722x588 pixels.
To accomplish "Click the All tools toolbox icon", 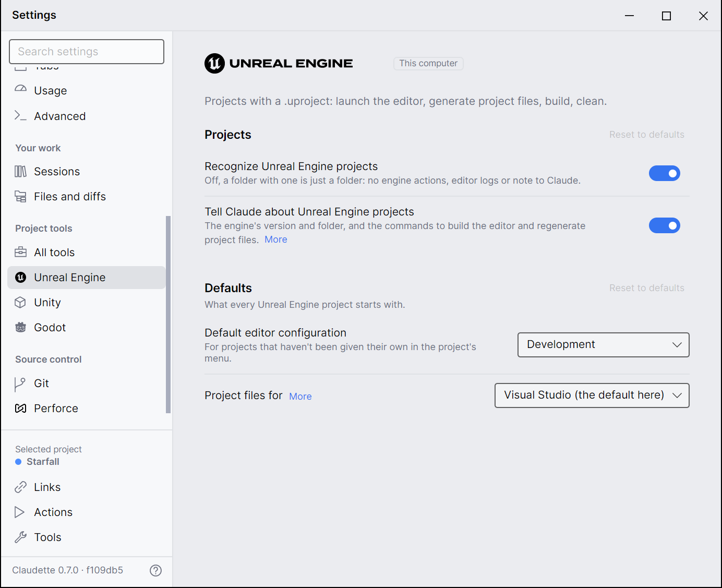I will tap(20, 252).
